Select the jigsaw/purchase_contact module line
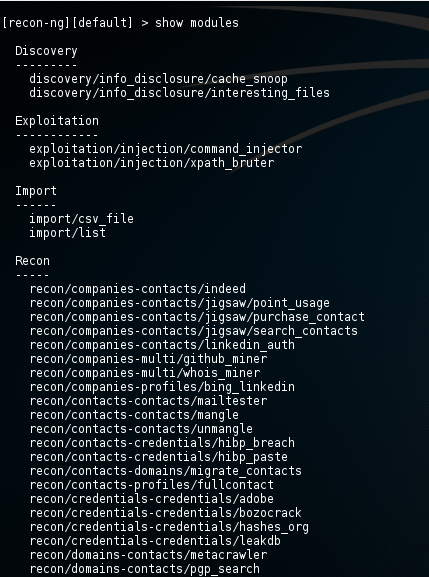 [197, 316]
